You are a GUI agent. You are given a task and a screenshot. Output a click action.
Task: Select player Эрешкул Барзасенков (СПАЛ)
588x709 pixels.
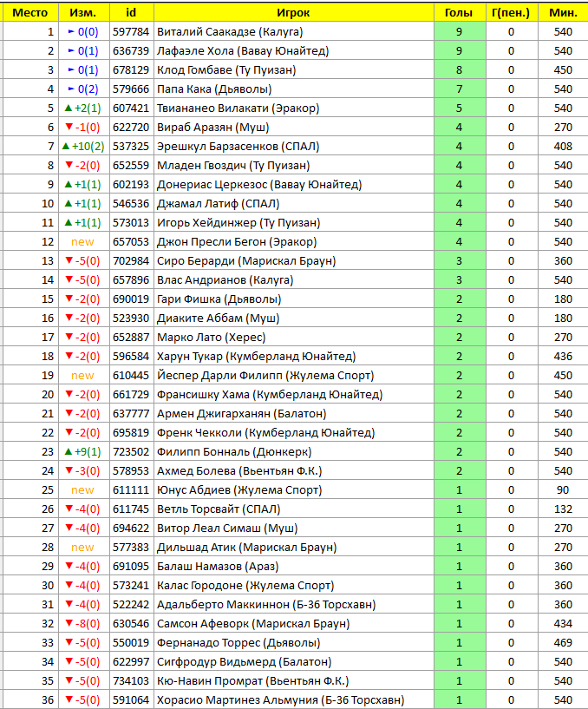tap(238, 147)
